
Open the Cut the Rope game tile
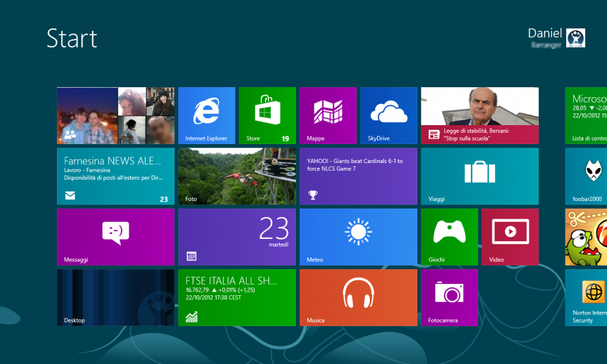click(586, 237)
